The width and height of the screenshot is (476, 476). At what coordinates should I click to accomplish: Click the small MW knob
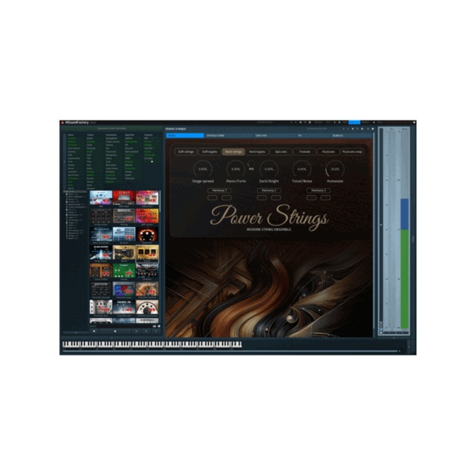coord(251,164)
